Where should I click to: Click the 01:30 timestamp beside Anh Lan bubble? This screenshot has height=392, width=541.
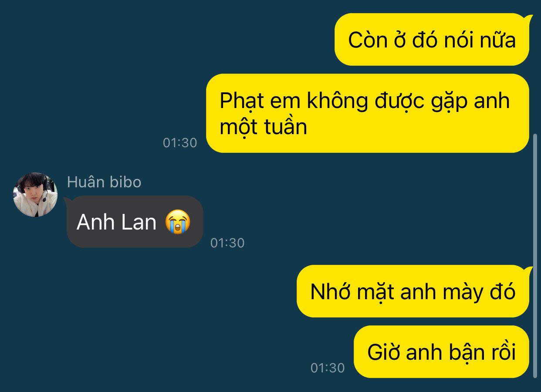point(227,243)
